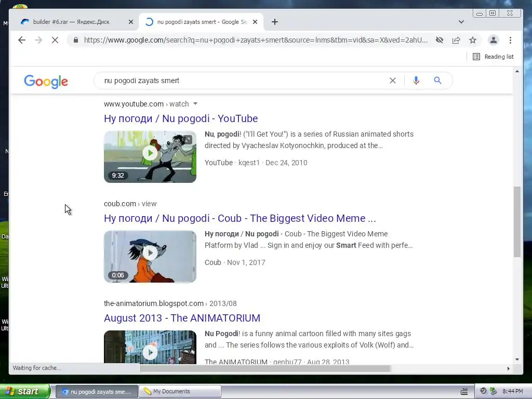Open a new tab with plus button
This screenshot has height=399, width=532.
(275, 22)
